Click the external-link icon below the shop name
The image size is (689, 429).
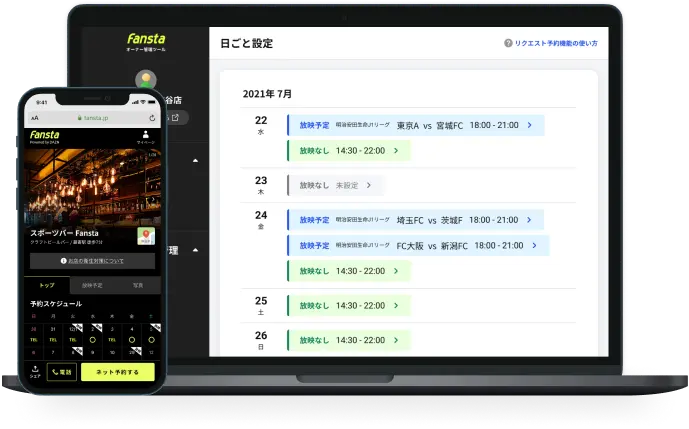175,117
